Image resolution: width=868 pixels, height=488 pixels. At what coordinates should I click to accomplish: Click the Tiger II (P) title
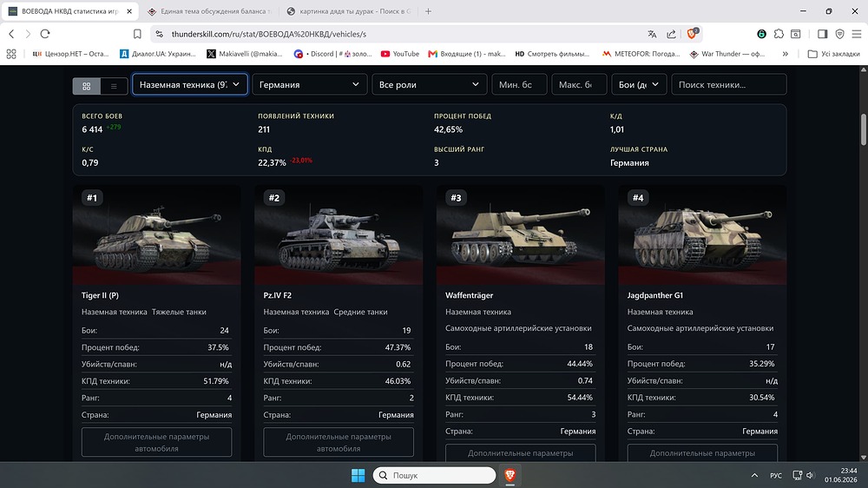click(x=100, y=295)
